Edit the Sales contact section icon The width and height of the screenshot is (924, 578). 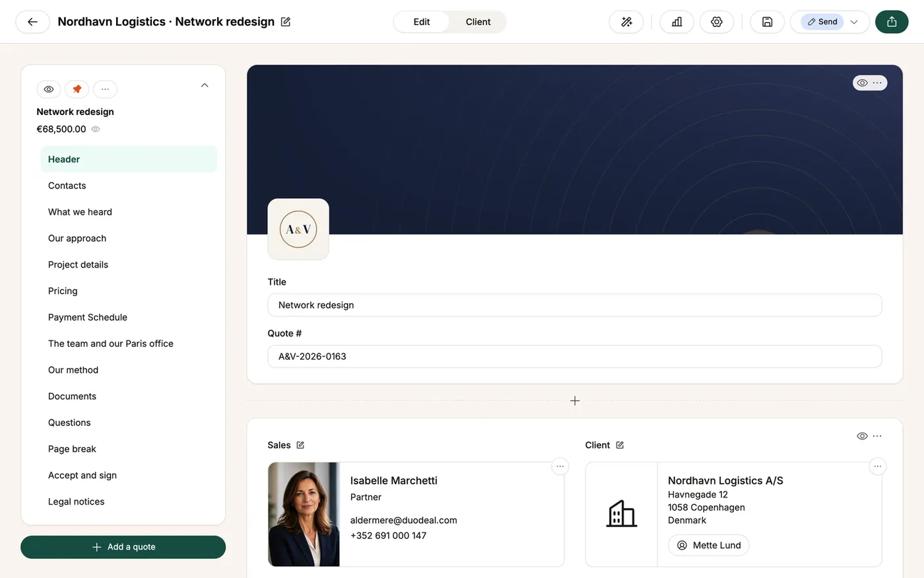click(300, 445)
